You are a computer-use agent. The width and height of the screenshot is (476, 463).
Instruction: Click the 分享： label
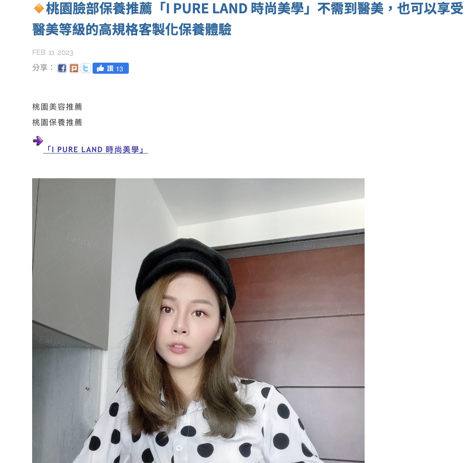pyautogui.click(x=43, y=67)
